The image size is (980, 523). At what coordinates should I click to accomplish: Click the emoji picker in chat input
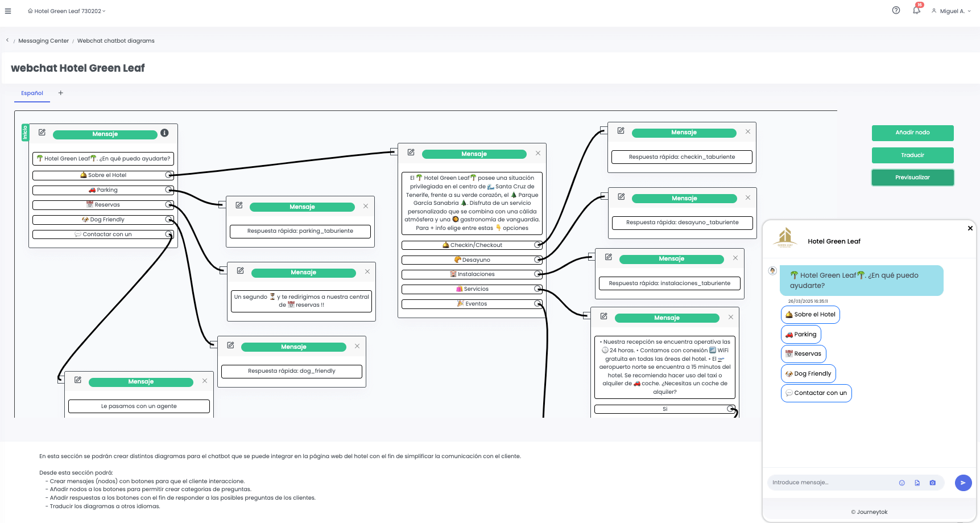coord(902,483)
